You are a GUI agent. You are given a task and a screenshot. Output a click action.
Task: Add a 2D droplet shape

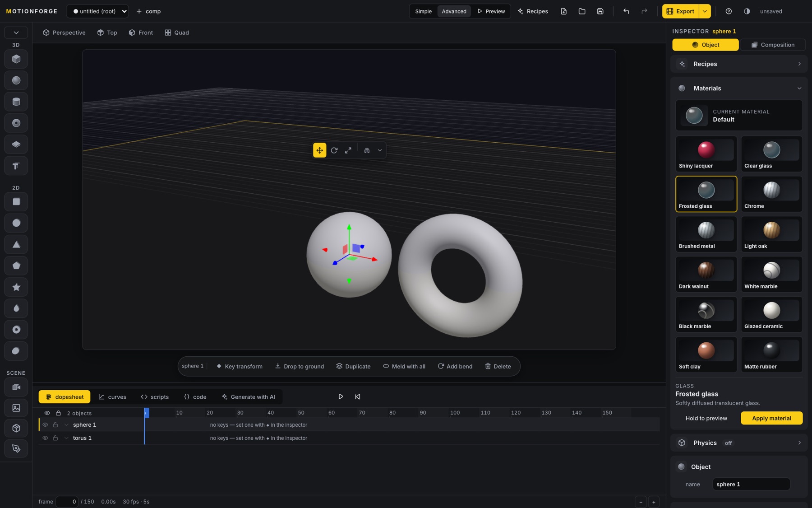pyautogui.click(x=16, y=308)
